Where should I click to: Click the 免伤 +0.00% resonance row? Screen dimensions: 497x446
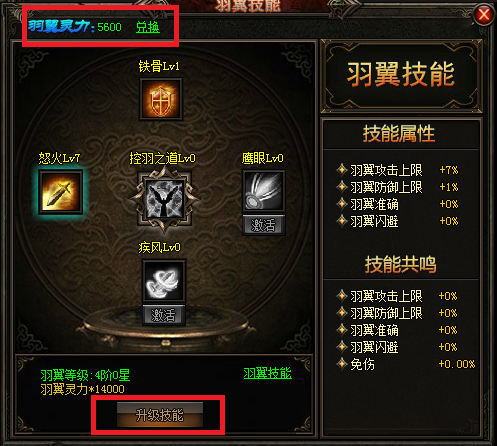tap(406, 364)
